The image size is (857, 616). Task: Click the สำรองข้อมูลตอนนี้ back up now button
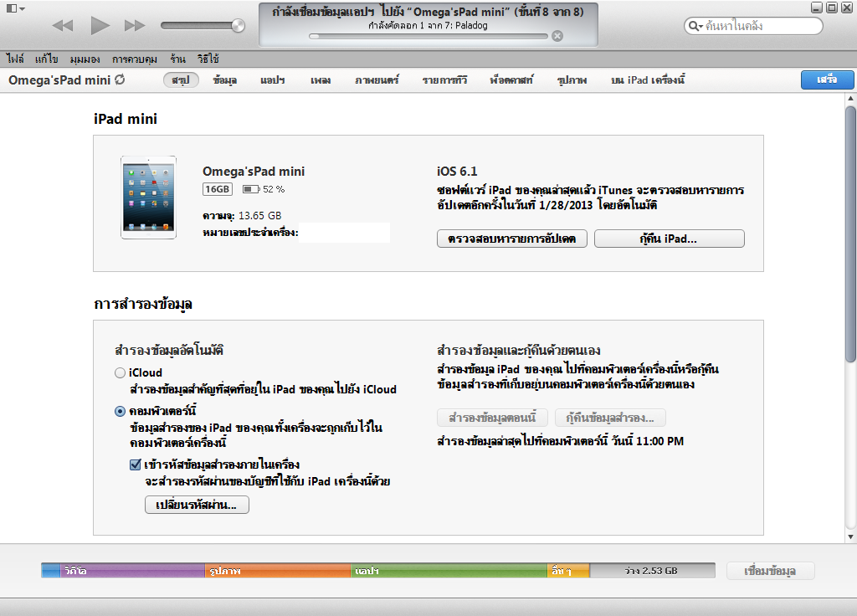(492, 418)
